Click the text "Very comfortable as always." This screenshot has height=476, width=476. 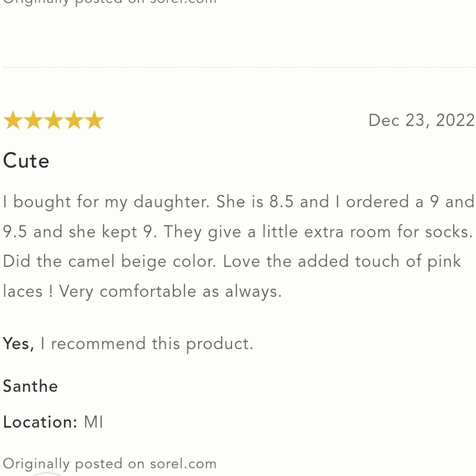[x=170, y=291]
